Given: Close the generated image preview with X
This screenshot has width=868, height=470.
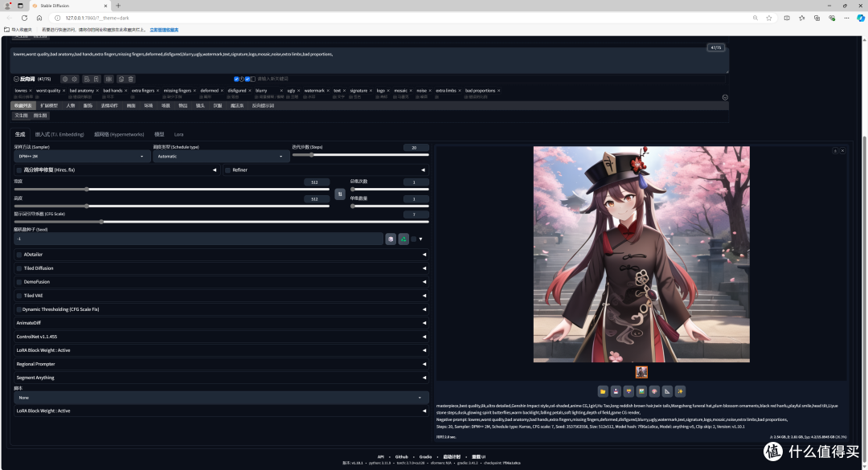Looking at the screenshot, I should (842, 150).
